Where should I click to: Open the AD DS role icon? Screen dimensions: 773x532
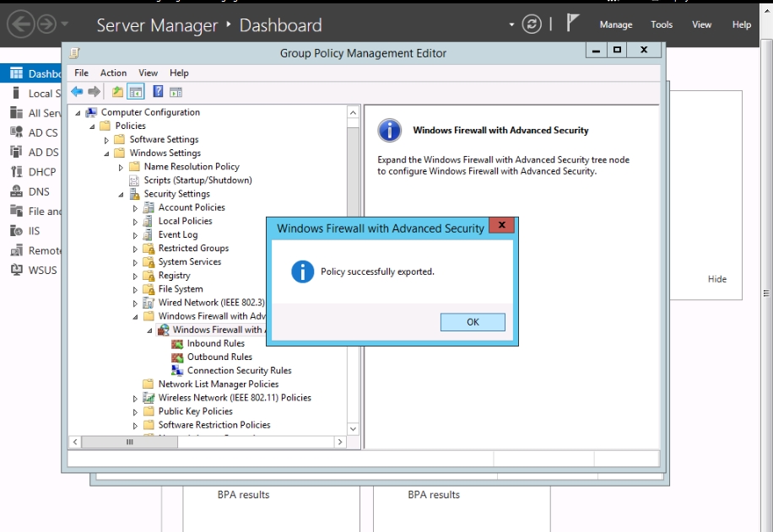click(x=16, y=153)
